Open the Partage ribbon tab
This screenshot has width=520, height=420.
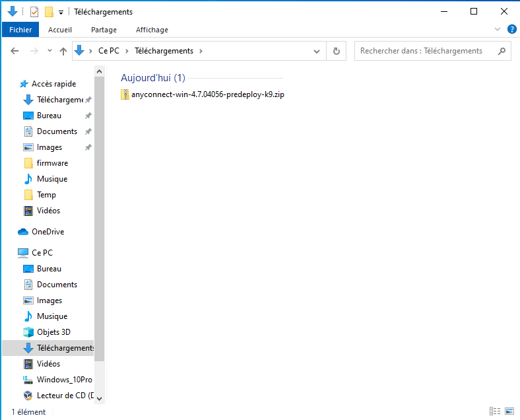click(x=104, y=30)
